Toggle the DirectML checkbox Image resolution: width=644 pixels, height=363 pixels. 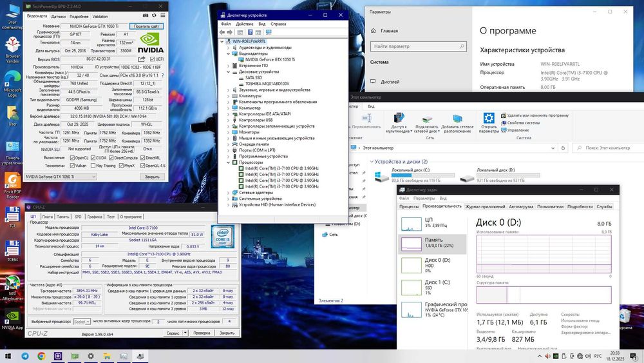[x=142, y=158]
